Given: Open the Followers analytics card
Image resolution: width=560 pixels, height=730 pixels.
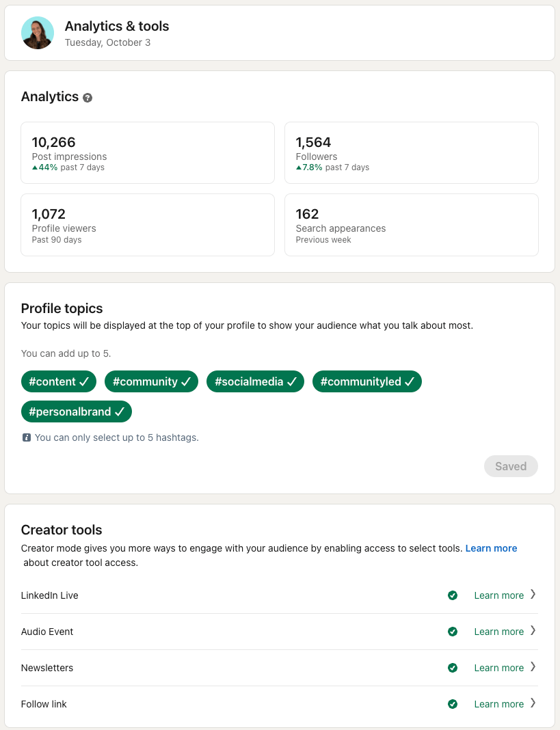Looking at the screenshot, I should 411,153.
